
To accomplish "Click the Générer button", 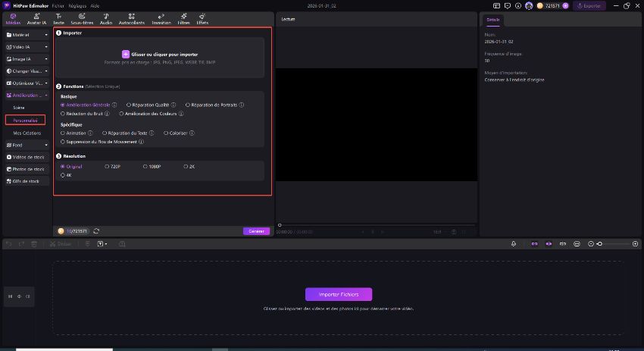I will (x=256, y=230).
